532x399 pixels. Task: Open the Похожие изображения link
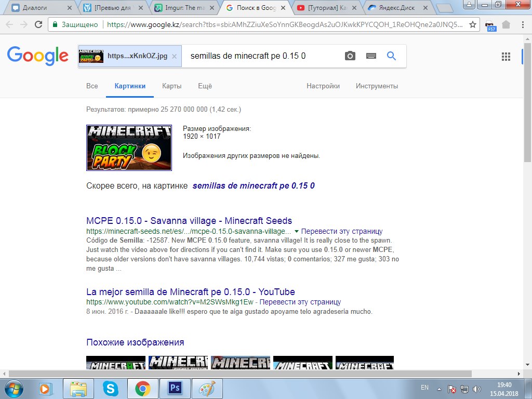(135, 342)
